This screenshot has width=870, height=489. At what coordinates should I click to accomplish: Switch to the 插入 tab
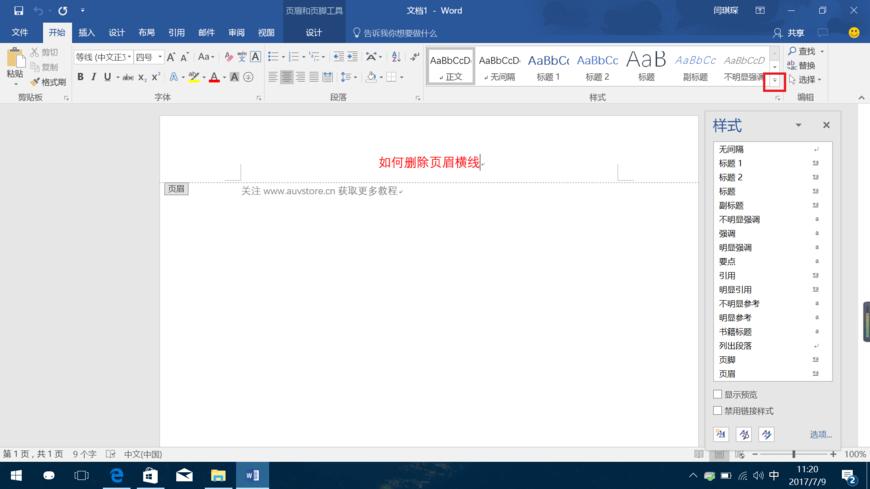click(x=87, y=33)
